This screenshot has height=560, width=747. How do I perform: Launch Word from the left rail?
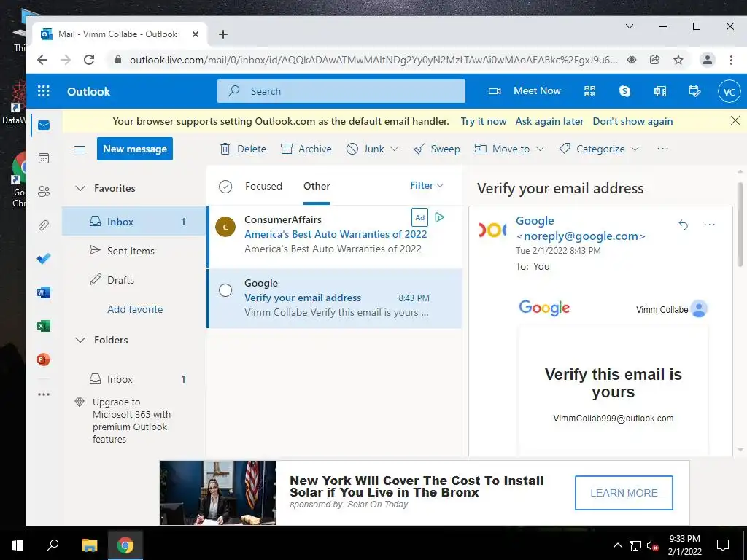(44, 292)
